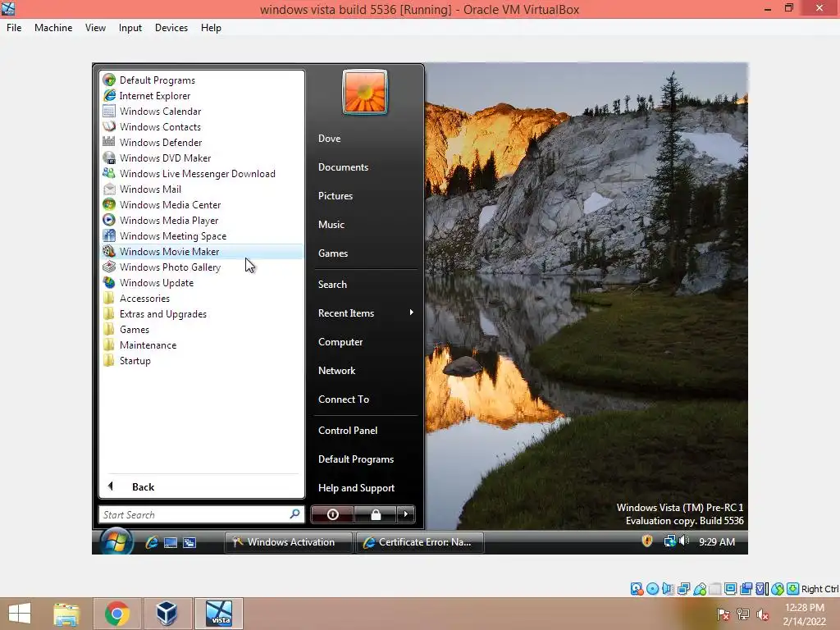Launch Windows Movie Maker
The height and width of the screenshot is (630, 840).
[202, 251]
